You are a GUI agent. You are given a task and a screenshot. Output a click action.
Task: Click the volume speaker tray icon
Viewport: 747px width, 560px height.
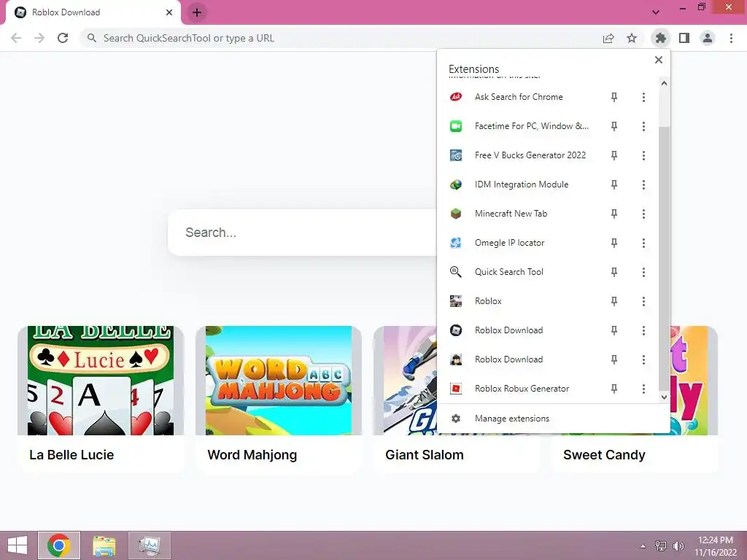coord(678,545)
